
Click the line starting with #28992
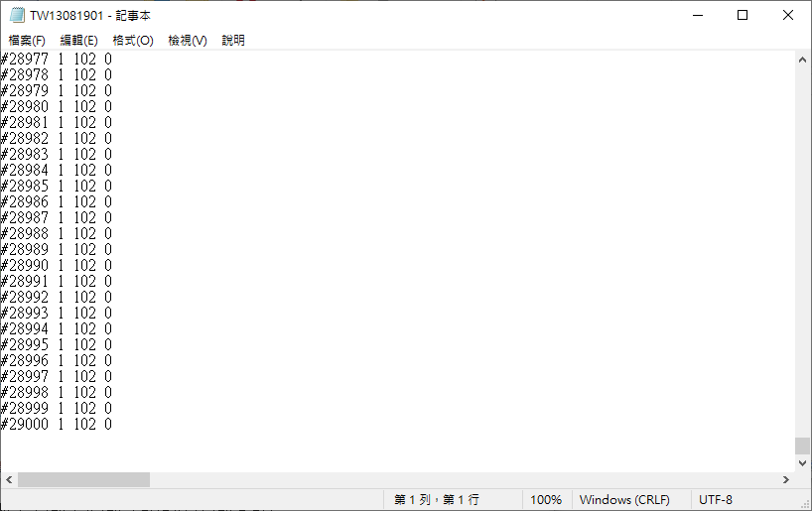[x=56, y=298]
